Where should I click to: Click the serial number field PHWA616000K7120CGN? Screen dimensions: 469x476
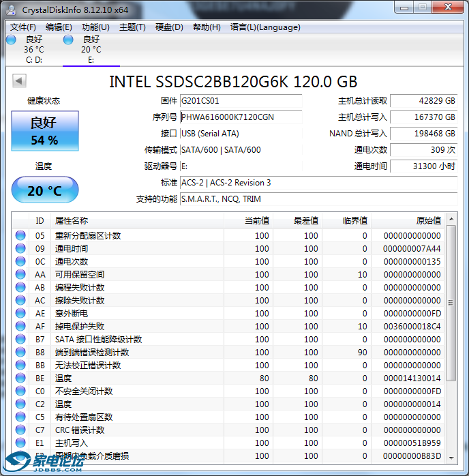(x=241, y=117)
